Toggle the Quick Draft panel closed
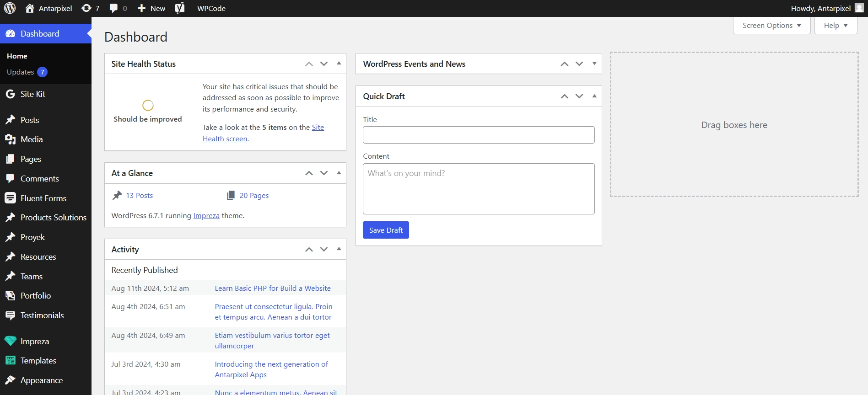Screen dimensions: 868x395 pos(594,96)
